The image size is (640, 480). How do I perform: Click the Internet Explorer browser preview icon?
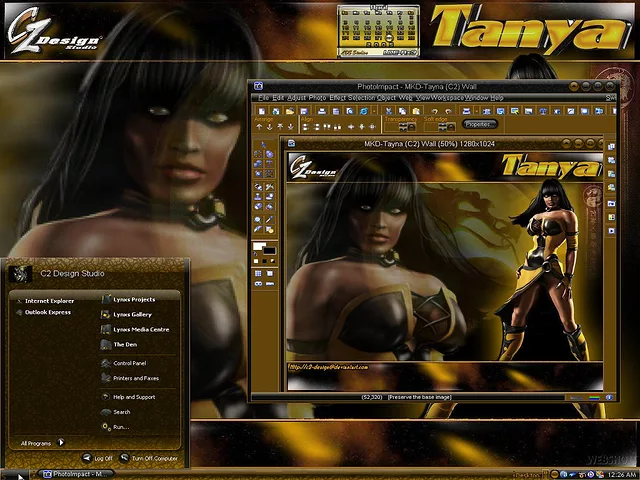point(364,111)
